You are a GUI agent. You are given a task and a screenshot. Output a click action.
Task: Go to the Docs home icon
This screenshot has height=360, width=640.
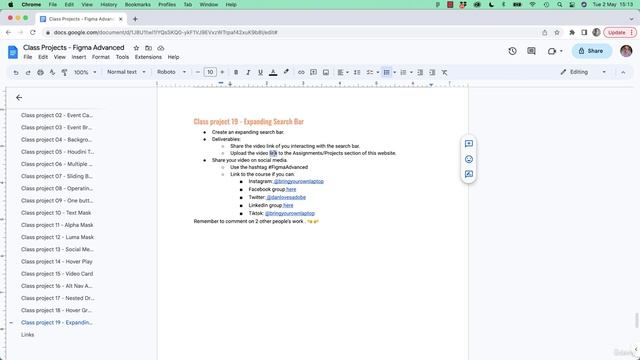click(x=13, y=52)
